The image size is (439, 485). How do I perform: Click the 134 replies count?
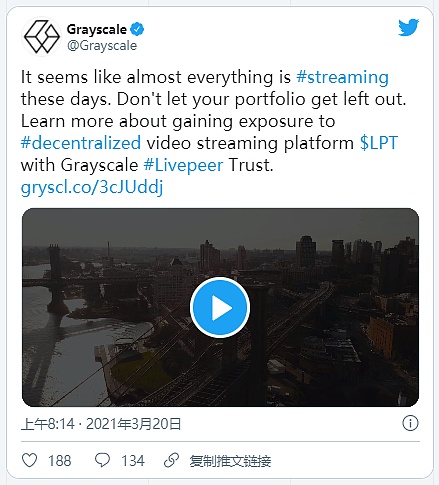(133, 461)
